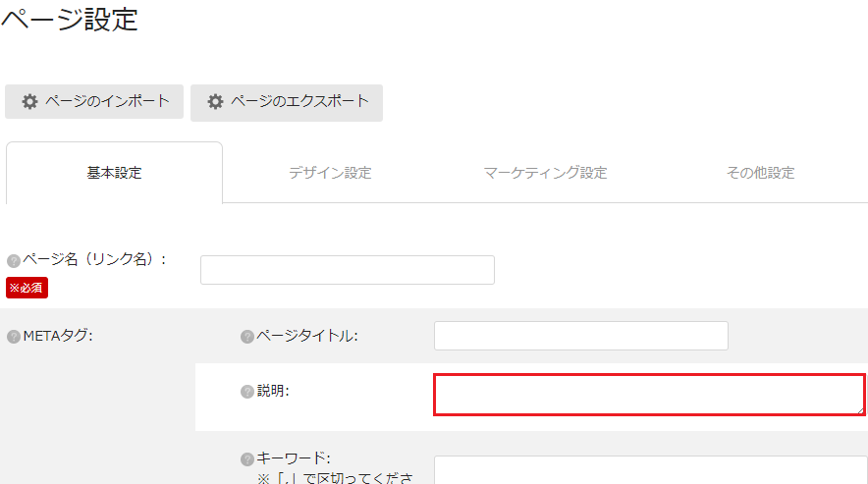868x484 pixels.
Task: Open the question-mark icon beside 説明
Action: coord(247,392)
